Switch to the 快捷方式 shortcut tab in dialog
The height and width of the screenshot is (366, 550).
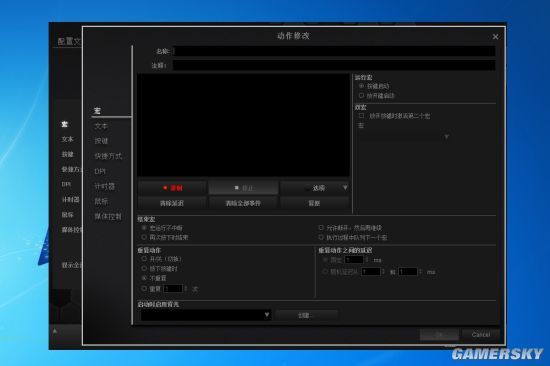point(108,156)
